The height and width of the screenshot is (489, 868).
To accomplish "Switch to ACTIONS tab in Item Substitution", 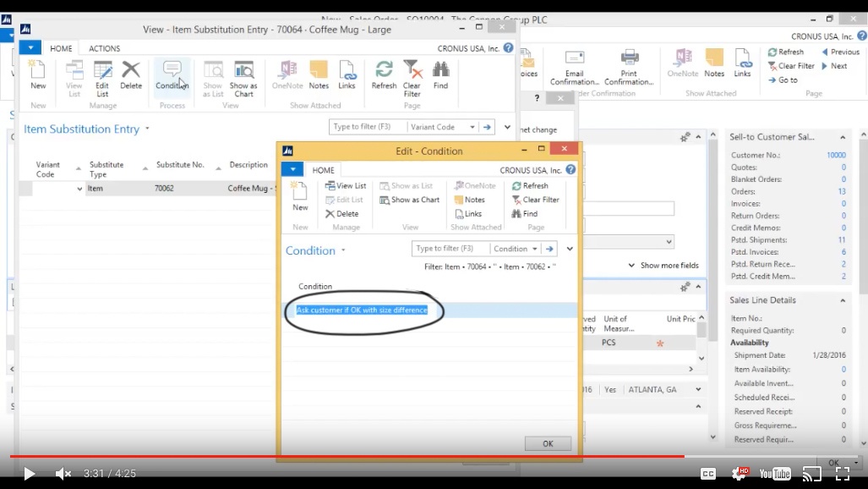I will (104, 48).
